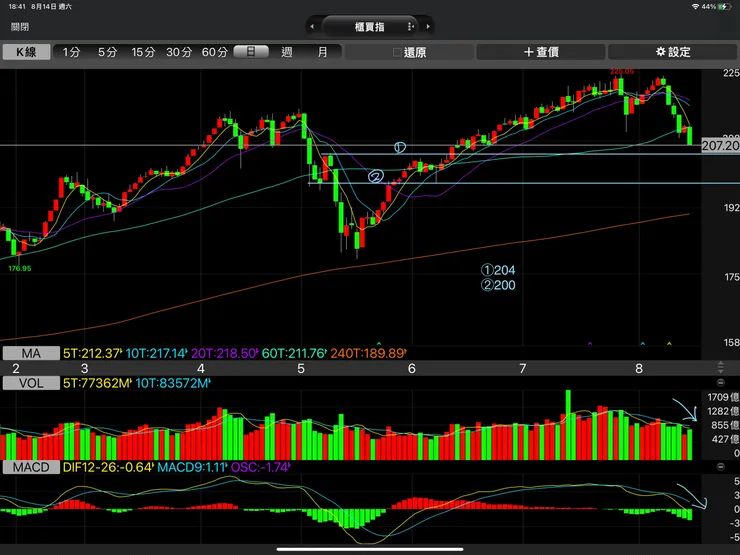Open symbol list icon beside 櫃買指

(410, 27)
